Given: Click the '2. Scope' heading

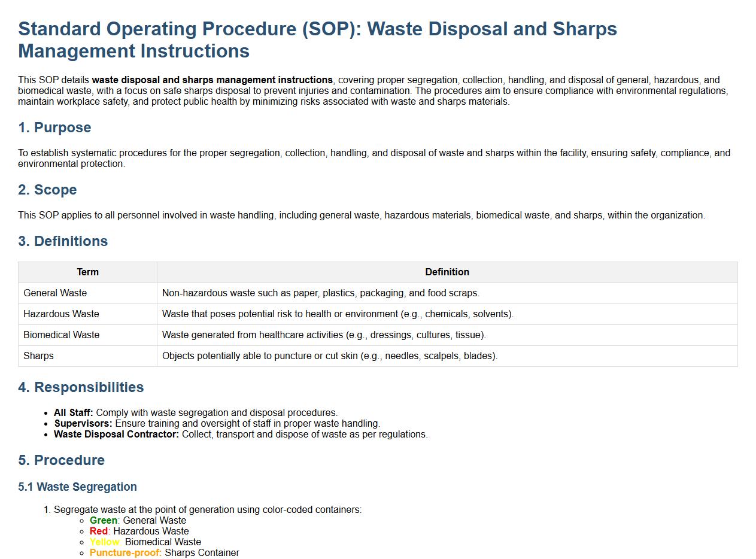Looking at the screenshot, I should pos(47,190).
